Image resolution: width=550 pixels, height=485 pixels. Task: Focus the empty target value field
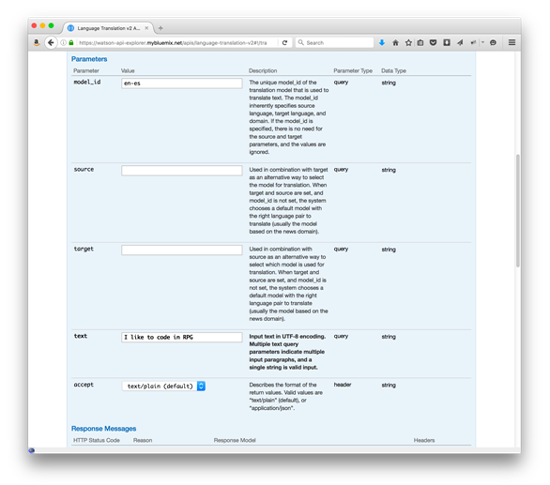coord(182,250)
